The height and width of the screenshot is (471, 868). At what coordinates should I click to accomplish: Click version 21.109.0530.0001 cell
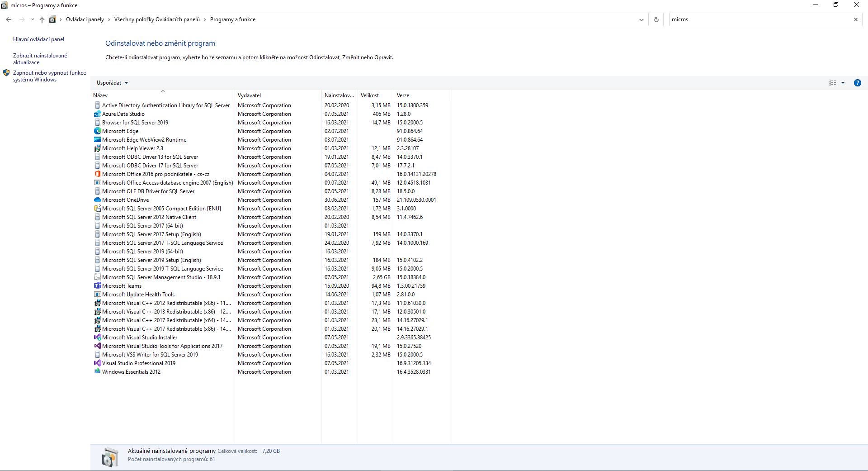coord(416,200)
